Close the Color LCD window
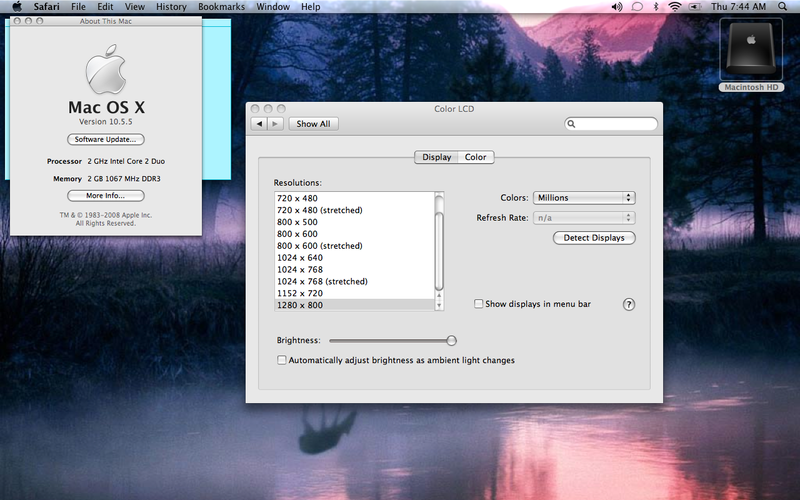This screenshot has width=800, height=500. [x=255, y=109]
